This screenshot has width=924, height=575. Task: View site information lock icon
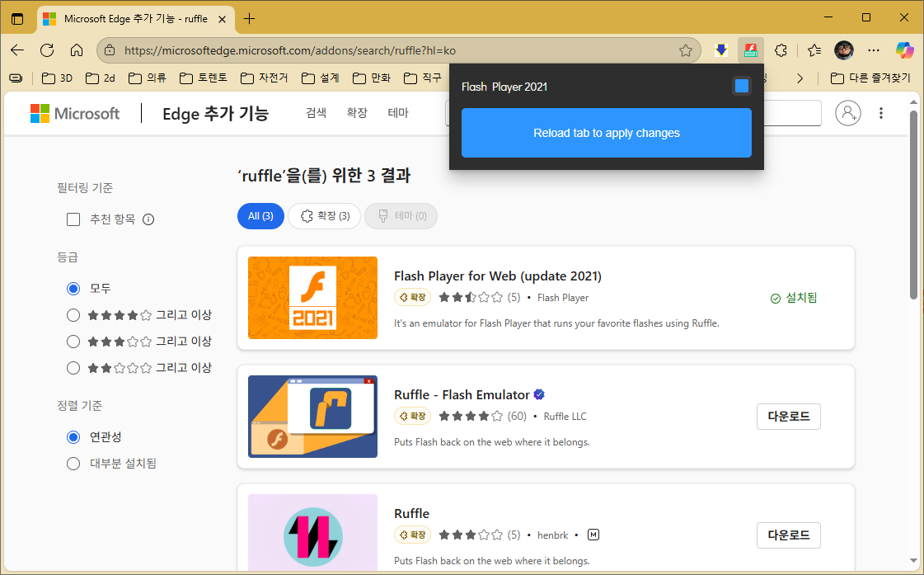coord(110,50)
